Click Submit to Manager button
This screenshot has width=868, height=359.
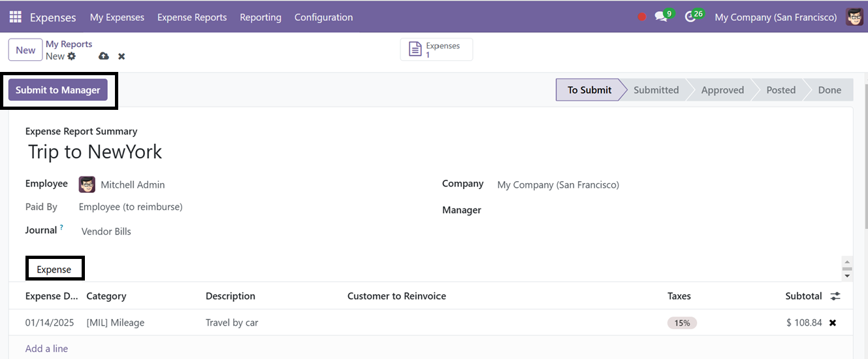tap(58, 90)
